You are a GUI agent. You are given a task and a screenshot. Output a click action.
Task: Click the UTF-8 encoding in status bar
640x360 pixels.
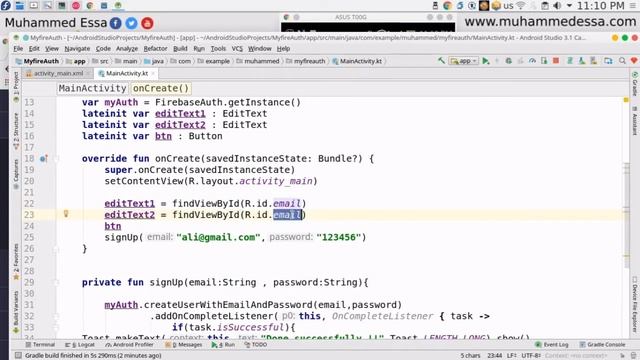[x=531, y=356]
